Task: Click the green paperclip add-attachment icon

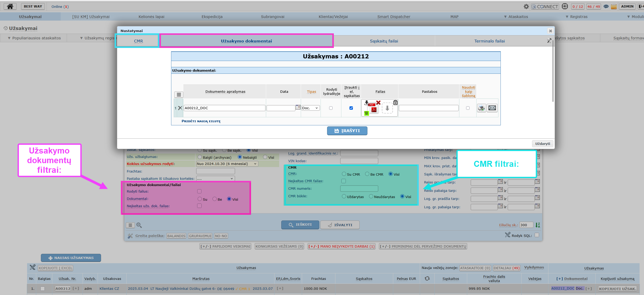Action: 366,113
